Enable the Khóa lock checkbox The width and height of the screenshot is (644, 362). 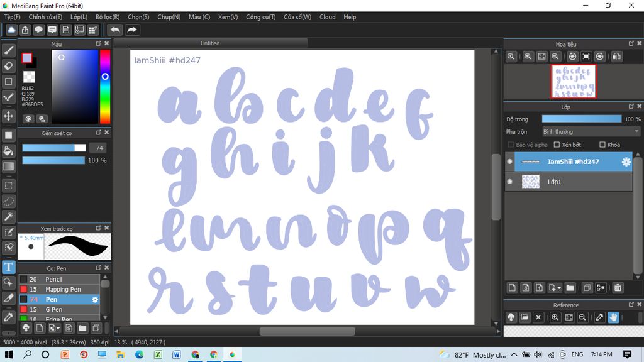point(602,145)
